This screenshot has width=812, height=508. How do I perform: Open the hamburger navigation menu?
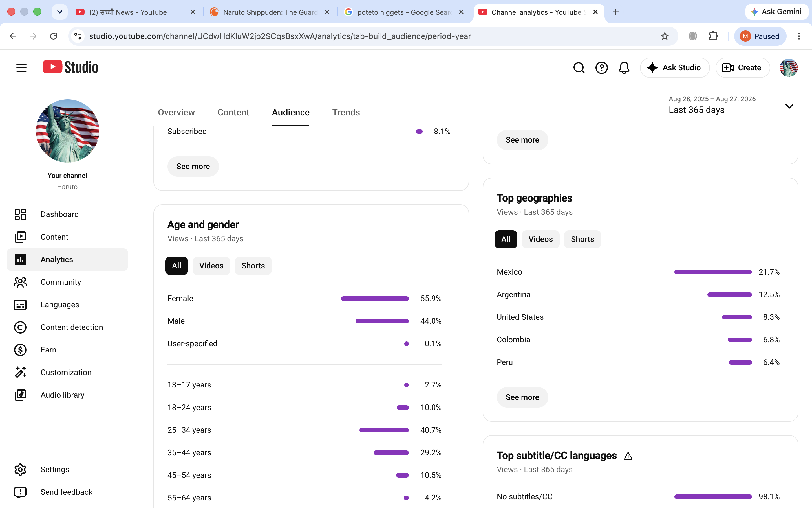tap(21, 67)
